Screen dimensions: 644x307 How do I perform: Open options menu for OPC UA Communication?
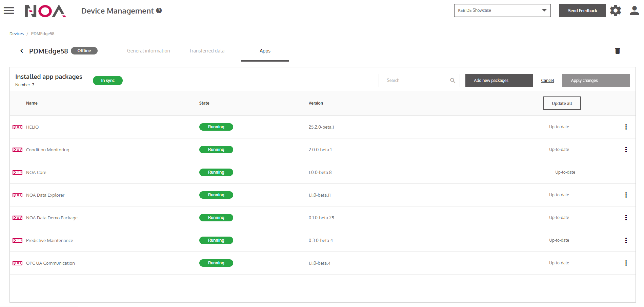point(626,263)
